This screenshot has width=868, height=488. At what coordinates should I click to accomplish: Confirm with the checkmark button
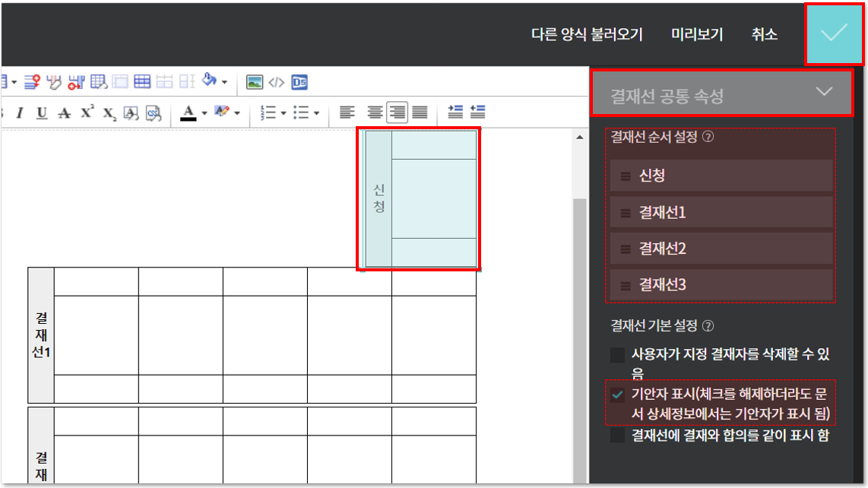(x=834, y=33)
